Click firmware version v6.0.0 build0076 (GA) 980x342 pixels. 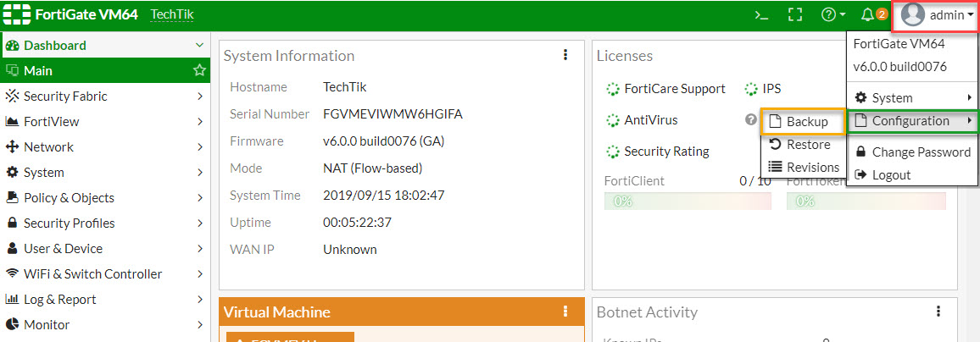(384, 141)
